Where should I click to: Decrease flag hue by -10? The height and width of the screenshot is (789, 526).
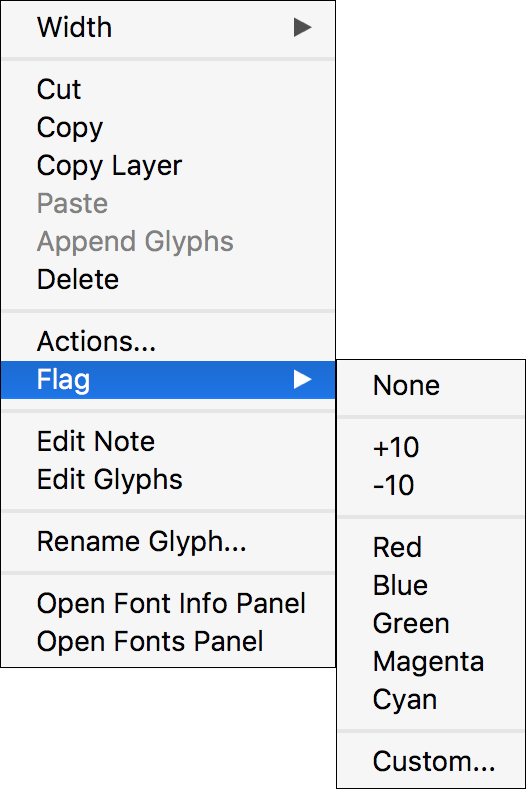[431, 486]
